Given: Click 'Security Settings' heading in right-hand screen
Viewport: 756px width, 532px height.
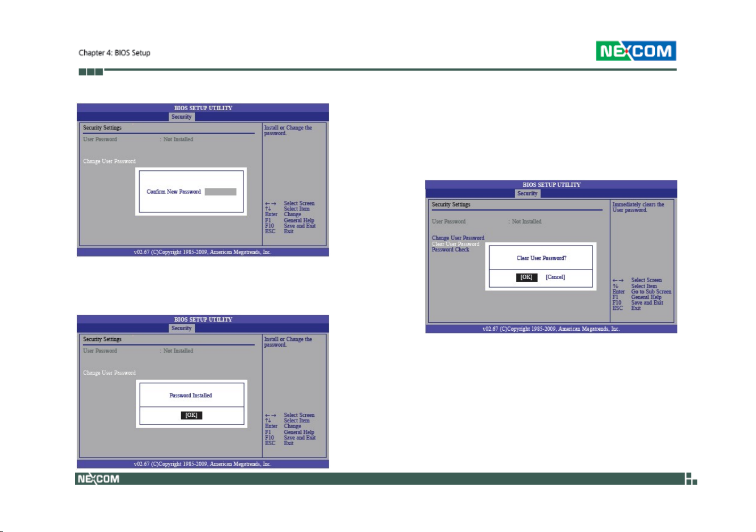Looking at the screenshot, I should click(451, 204).
